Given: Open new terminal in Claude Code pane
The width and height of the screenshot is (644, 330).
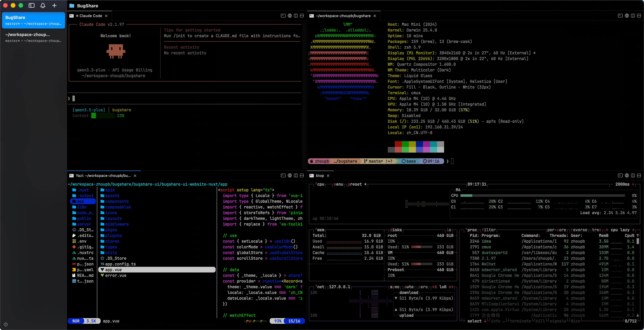Looking at the screenshot, I should 283,16.
